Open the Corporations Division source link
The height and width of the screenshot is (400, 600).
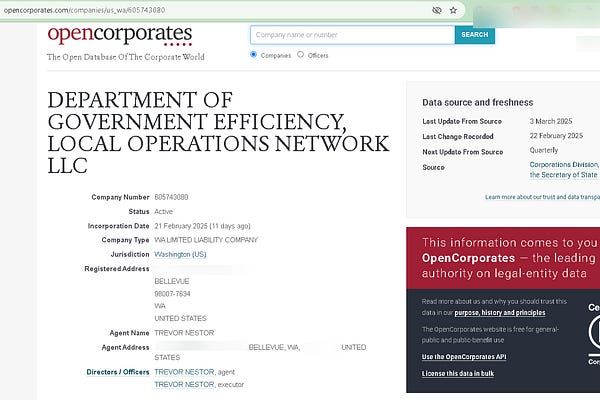564,170
